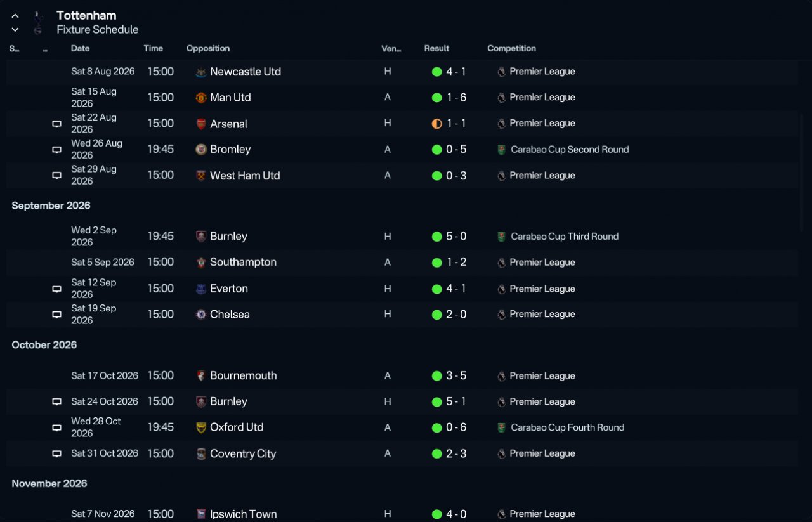Click the TV icon beside Arsenal fixture
Screen dimensions: 812x522
(x=56, y=124)
